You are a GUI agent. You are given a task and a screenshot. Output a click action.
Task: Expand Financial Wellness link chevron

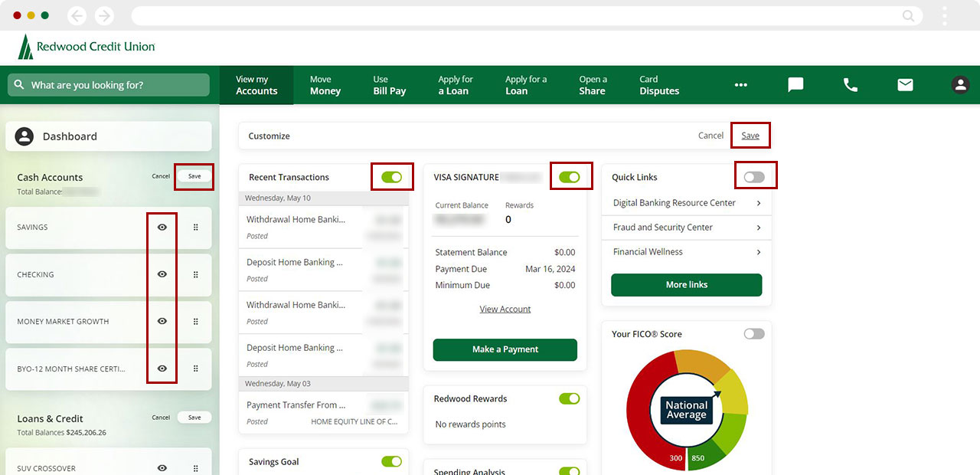759,252
